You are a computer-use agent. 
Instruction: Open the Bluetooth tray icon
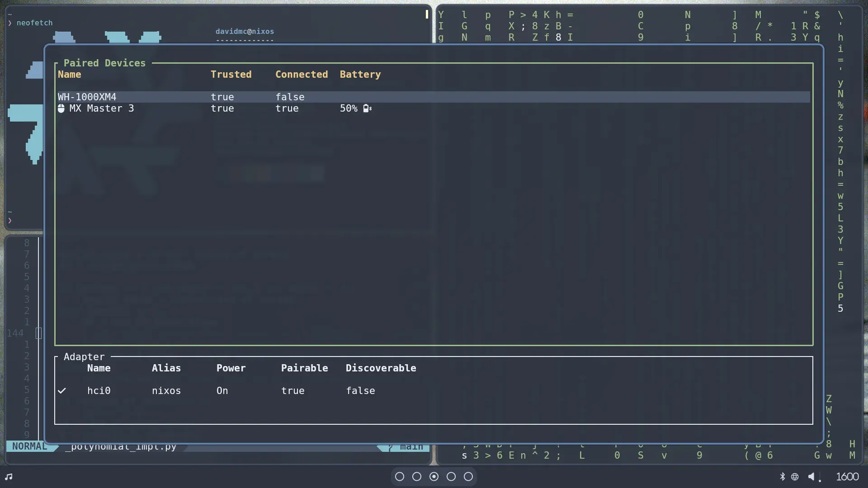[782, 477]
